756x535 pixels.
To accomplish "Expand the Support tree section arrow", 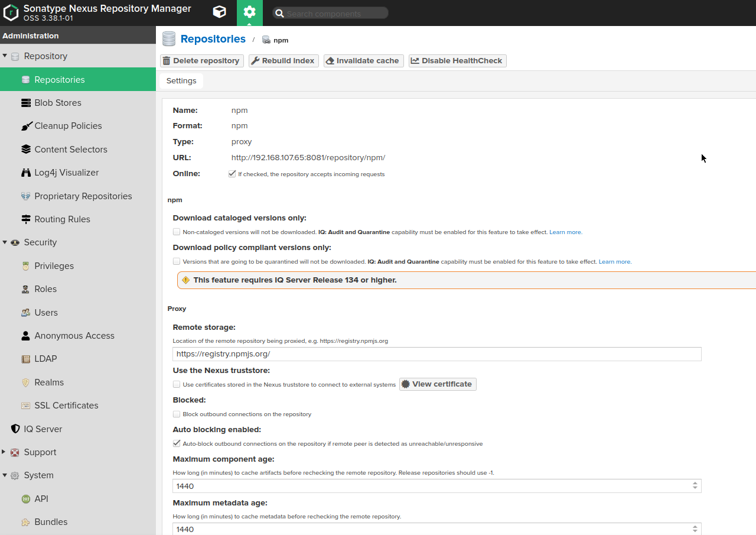I will click(5, 452).
